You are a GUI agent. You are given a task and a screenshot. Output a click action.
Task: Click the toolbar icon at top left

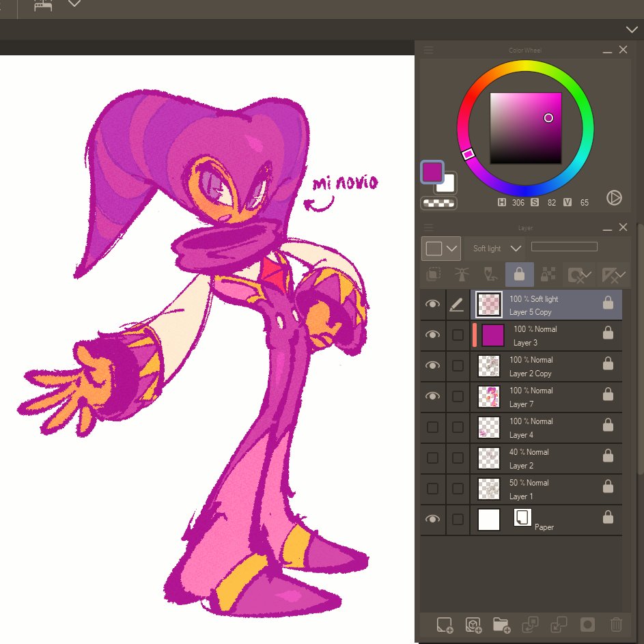click(43, 5)
